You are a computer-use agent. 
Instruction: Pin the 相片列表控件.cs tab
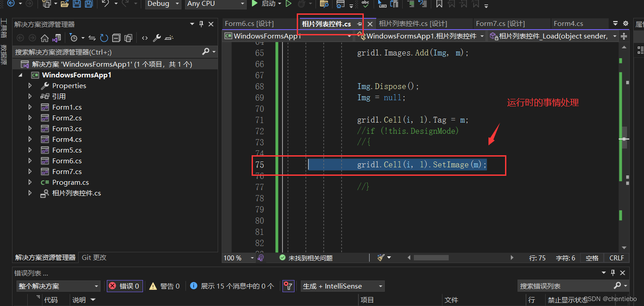[359, 24]
